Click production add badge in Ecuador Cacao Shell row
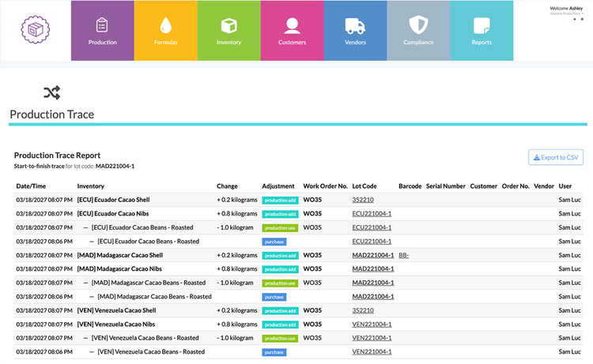This screenshot has width=593, height=364. tap(280, 200)
